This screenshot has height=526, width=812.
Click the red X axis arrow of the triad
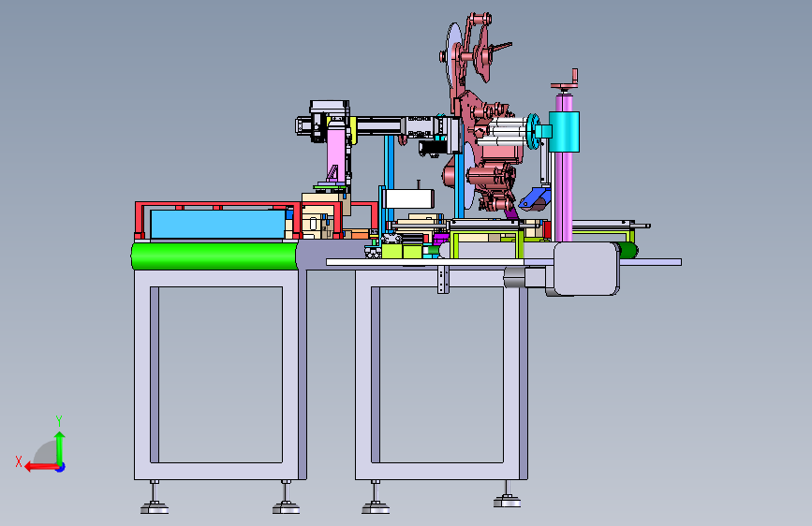point(40,467)
